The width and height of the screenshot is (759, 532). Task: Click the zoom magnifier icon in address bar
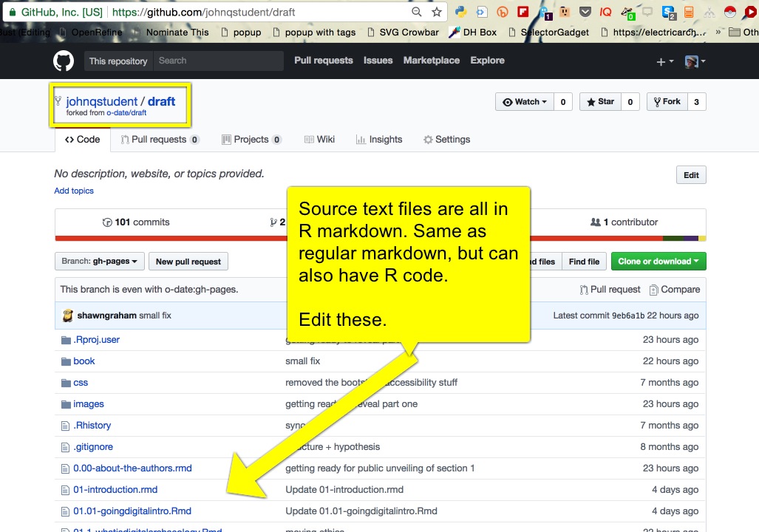416,12
